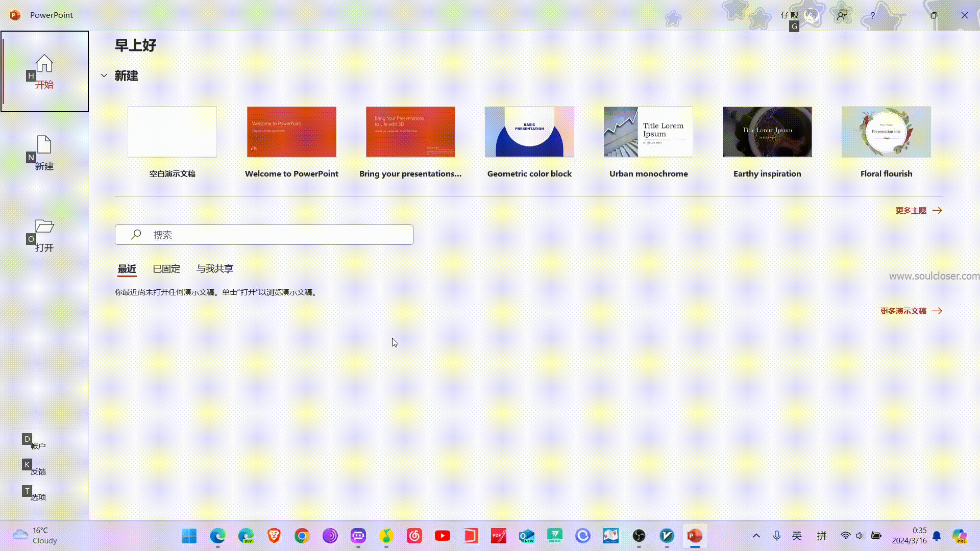Click the 英 input language indicator
Viewport: 980px width, 551px height.
[x=797, y=536]
